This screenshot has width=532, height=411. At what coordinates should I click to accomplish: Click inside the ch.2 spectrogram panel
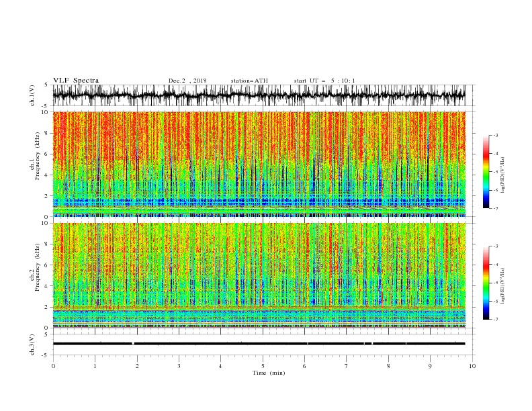(x=259, y=275)
